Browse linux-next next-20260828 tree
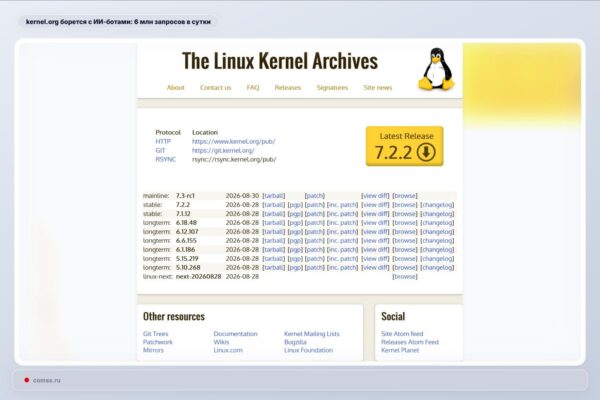The image size is (600, 400). (405, 276)
